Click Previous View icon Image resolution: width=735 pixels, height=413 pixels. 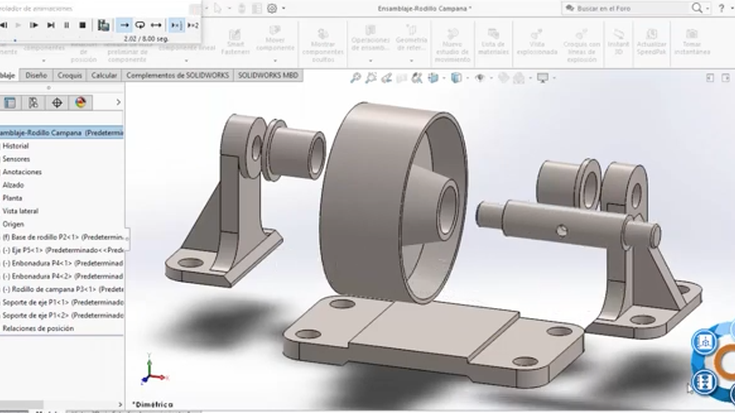[x=386, y=78]
